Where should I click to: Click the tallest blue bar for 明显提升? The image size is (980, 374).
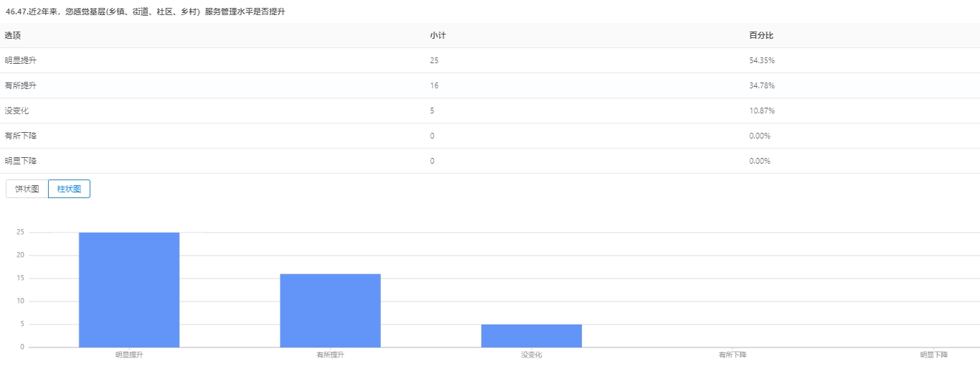point(129,290)
